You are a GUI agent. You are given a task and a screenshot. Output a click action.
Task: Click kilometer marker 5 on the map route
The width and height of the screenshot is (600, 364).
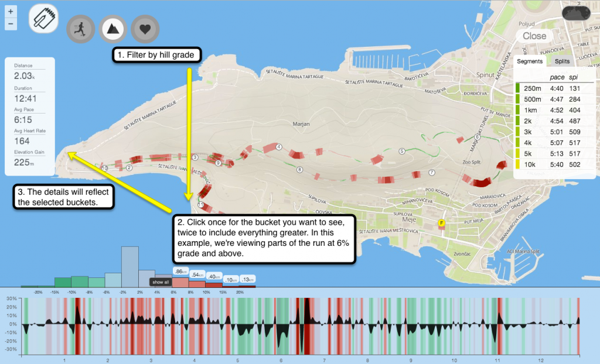(402, 151)
